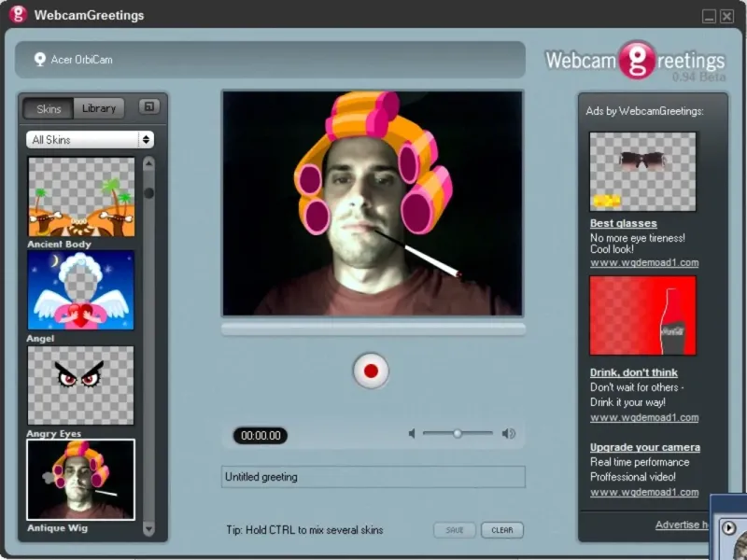Open the Best glasses ad link

pyautogui.click(x=623, y=224)
